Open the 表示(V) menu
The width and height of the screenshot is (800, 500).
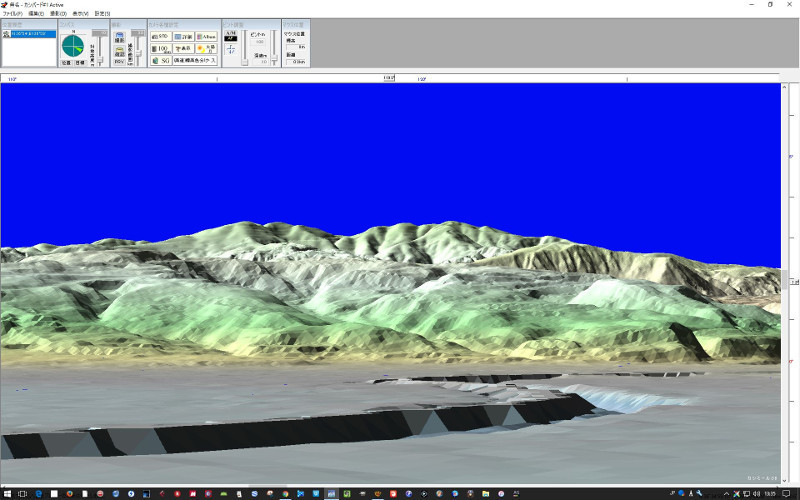point(80,14)
